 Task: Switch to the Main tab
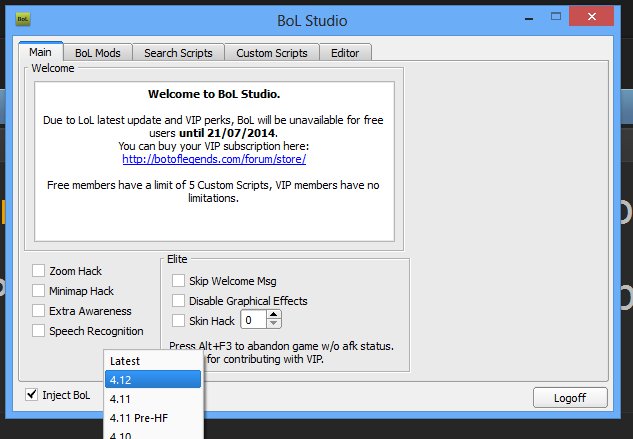(x=40, y=52)
